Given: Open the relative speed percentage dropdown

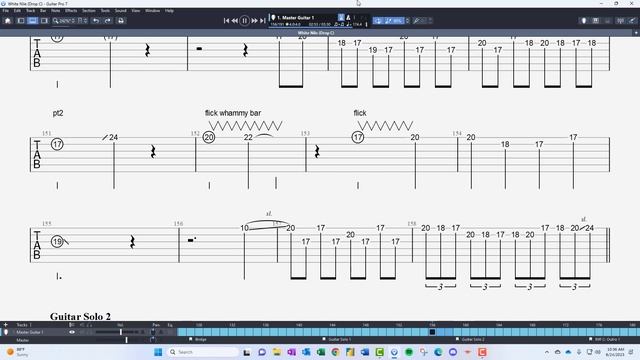Looking at the screenshot, I should click(396, 20).
